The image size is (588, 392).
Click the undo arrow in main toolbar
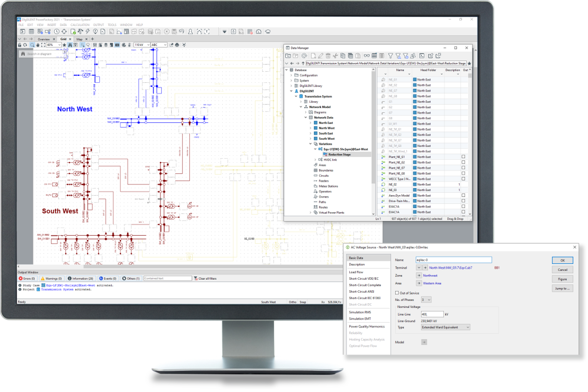pyautogui.click(x=182, y=32)
